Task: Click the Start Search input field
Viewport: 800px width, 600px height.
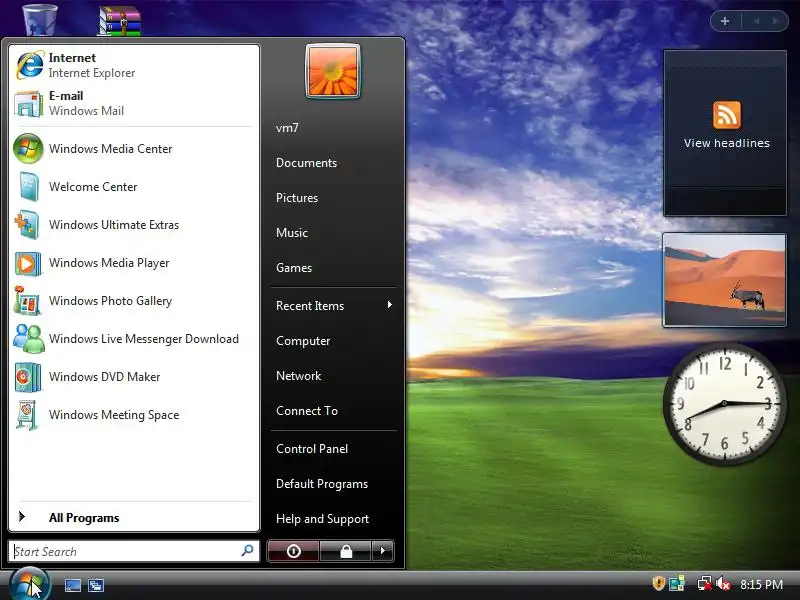Action: [x=134, y=551]
